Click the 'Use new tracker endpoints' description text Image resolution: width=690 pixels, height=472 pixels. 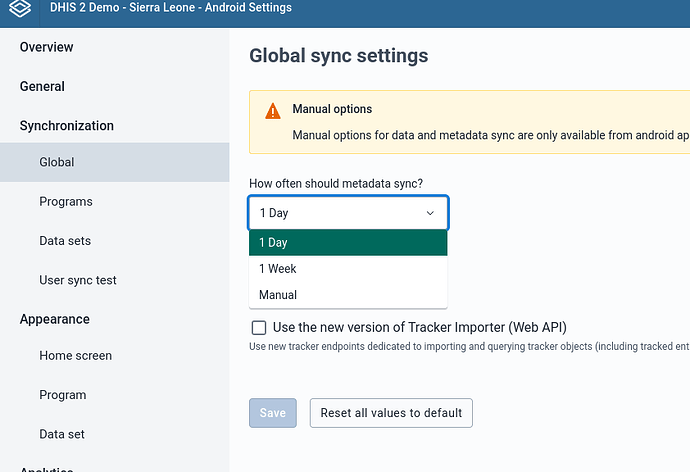[469, 347]
